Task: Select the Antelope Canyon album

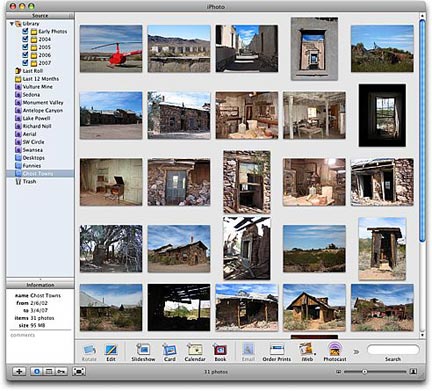Action: 40,110
